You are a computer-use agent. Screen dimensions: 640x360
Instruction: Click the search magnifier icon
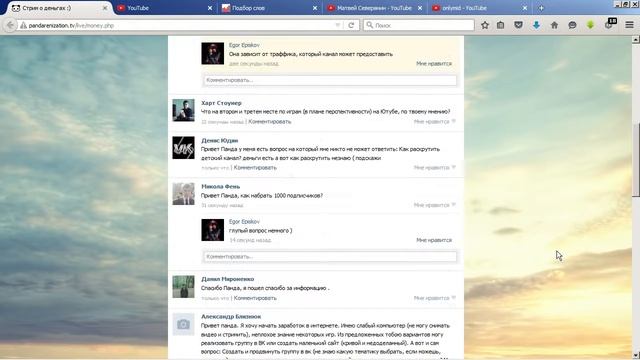pyautogui.click(x=369, y=25)
